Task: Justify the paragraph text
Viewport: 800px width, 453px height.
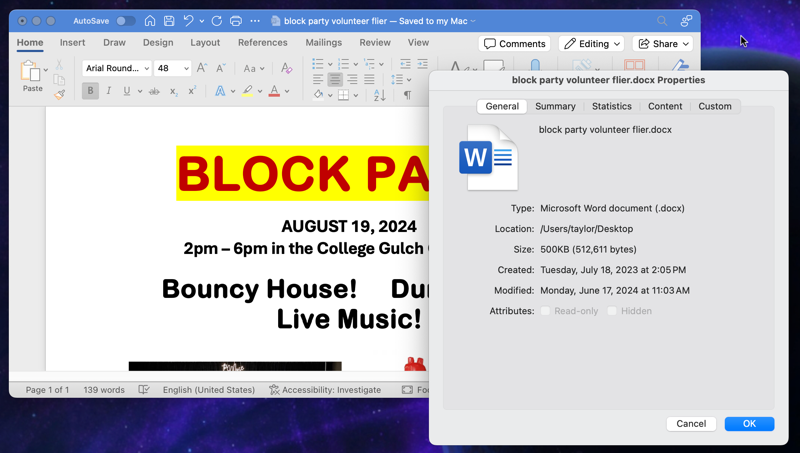Action: [x=369, y=79]
